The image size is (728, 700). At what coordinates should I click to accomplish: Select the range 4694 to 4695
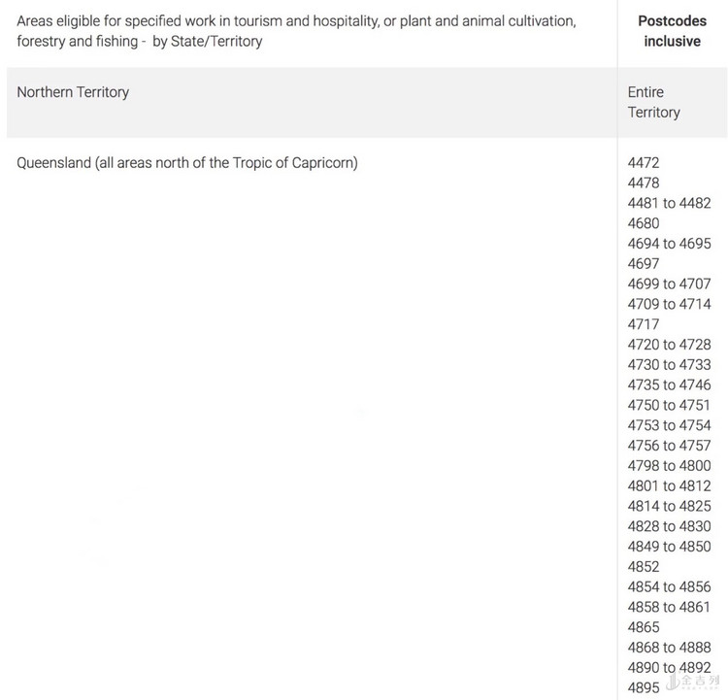pyautogui.click(x=669, y=244)
